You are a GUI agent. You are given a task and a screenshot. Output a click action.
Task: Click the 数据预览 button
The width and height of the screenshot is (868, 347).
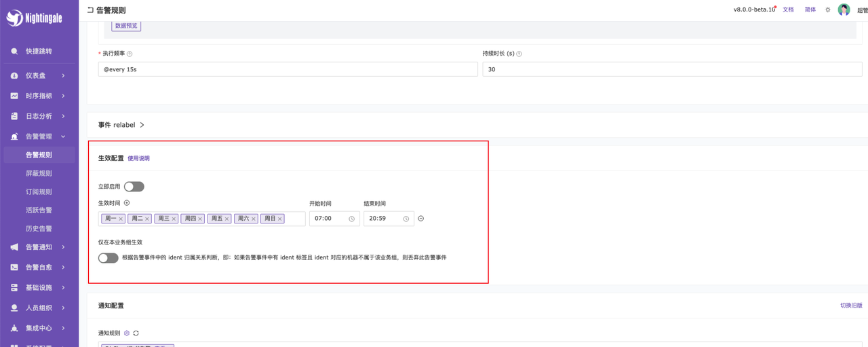pyautogui.click(x=126, y=26)
